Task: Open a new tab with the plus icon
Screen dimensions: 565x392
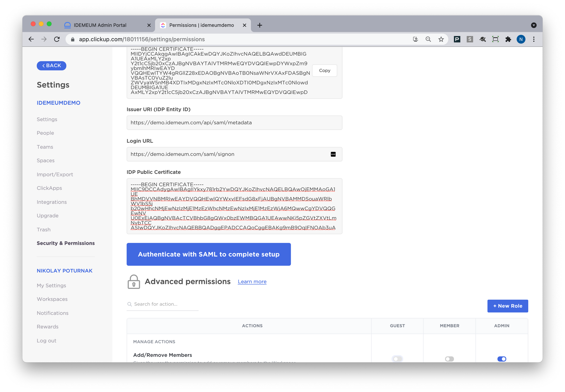Action: tap(260, 25)
